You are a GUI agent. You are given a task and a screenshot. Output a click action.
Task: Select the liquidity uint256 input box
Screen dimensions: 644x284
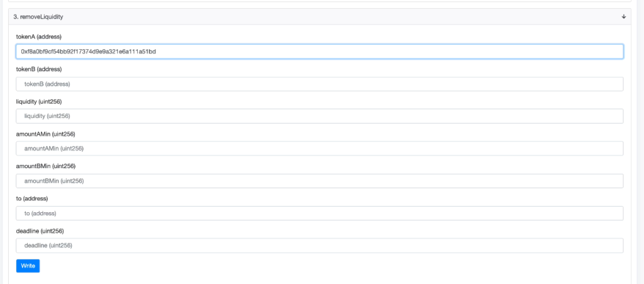point(319,116)
